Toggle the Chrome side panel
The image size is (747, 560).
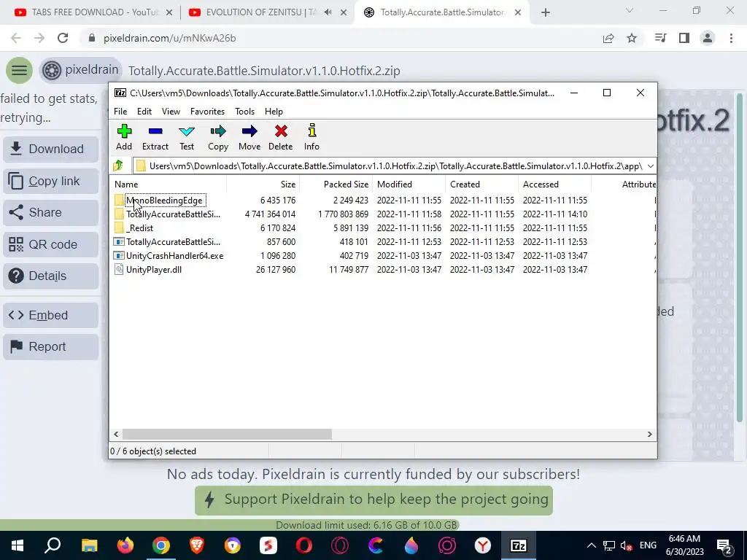pyautogui.click(x=684, y=38)
